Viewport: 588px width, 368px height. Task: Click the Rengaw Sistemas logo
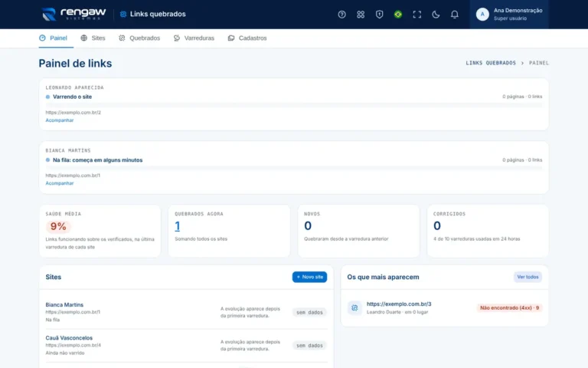73,15
